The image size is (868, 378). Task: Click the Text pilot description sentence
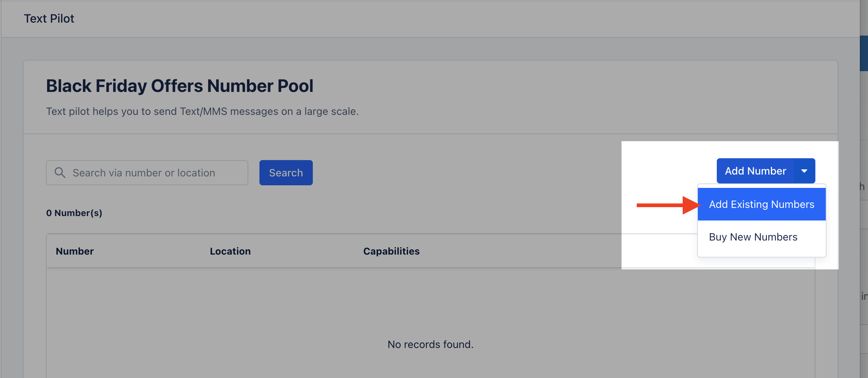[x=202, y=112]
